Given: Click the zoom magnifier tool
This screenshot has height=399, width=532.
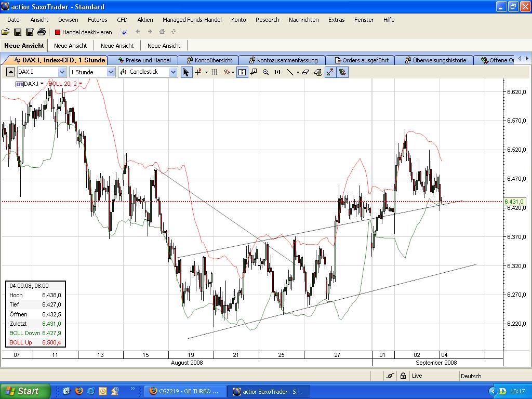Looking at the screenshot, I should click(266, 72).
